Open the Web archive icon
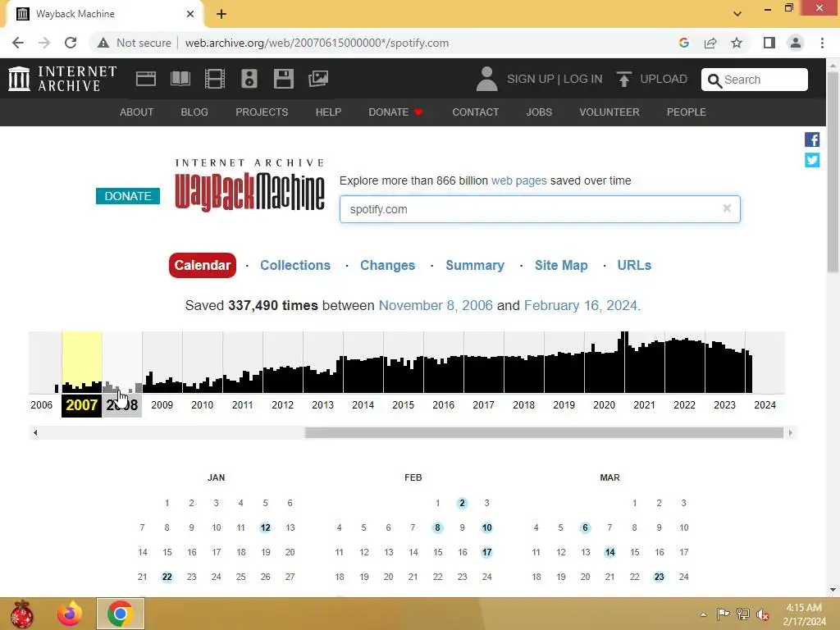 [x=146, y=79]
